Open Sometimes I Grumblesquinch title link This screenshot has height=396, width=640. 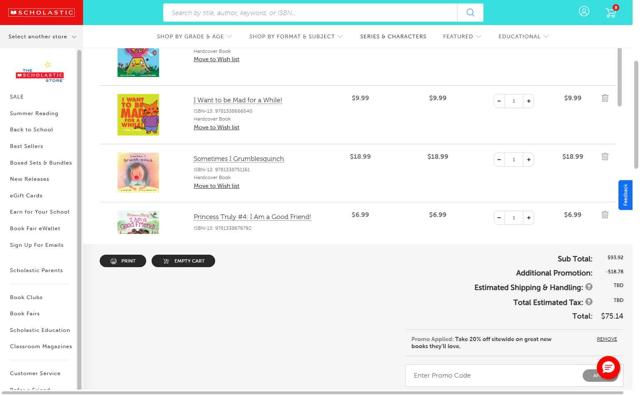coord(239,159)
